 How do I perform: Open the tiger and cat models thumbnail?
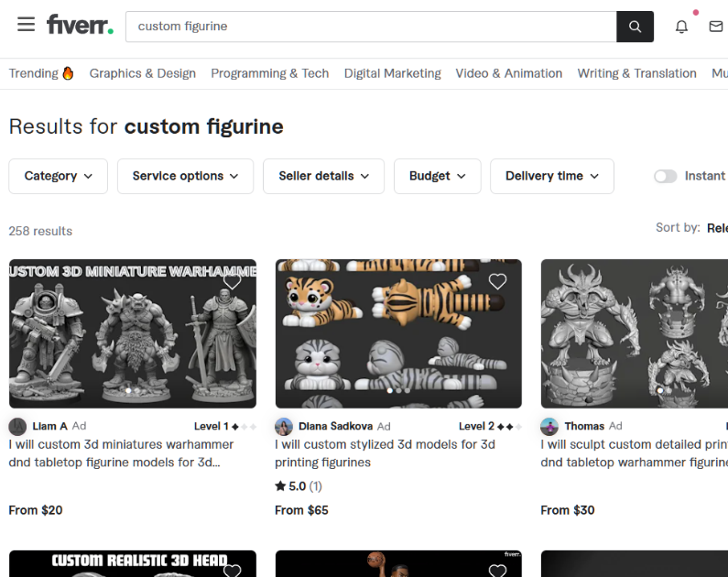tap(398, 333)
